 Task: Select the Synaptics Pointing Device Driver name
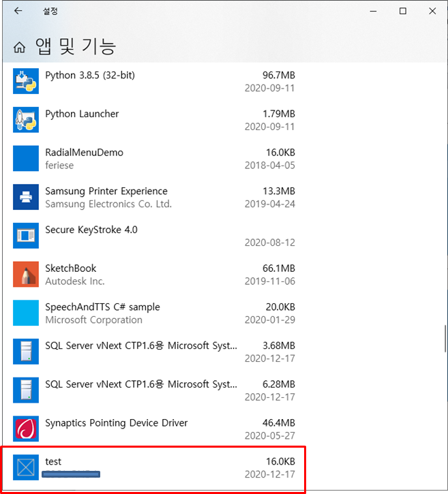117,423
